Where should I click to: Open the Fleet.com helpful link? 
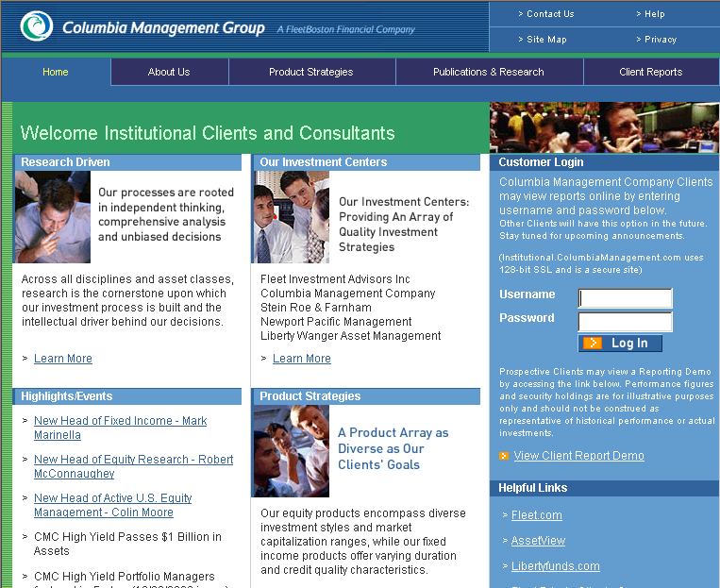click(x=537, y=515)
